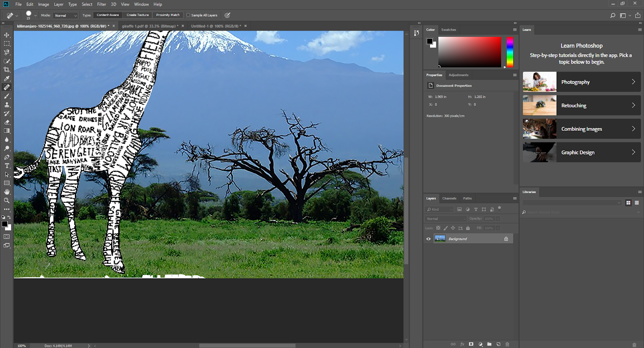Select the Rectangle shape tool
644x348 pixels.
[x=7, y=183]
